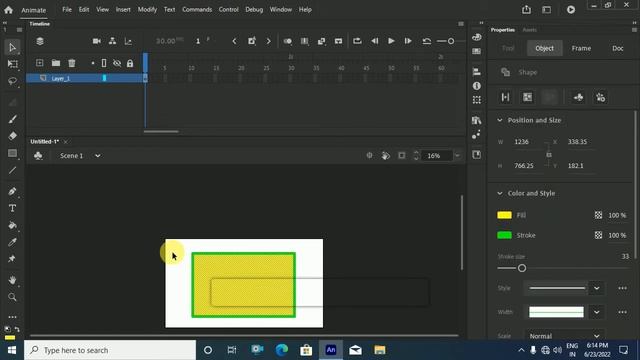Open the Modify menu
This screenshot has width=640, height=360.
(x=147, y=9)
